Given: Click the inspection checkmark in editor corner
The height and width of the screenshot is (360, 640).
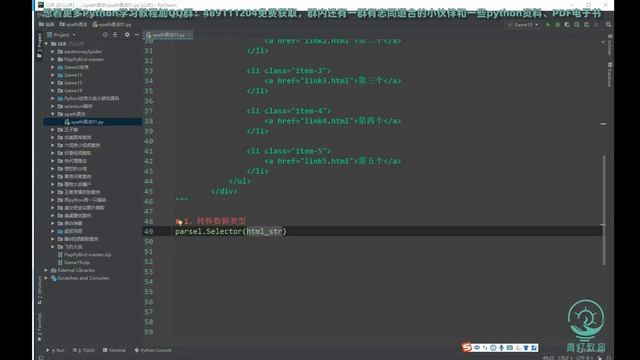Looking at the screenshot, I should coord(603,41).
